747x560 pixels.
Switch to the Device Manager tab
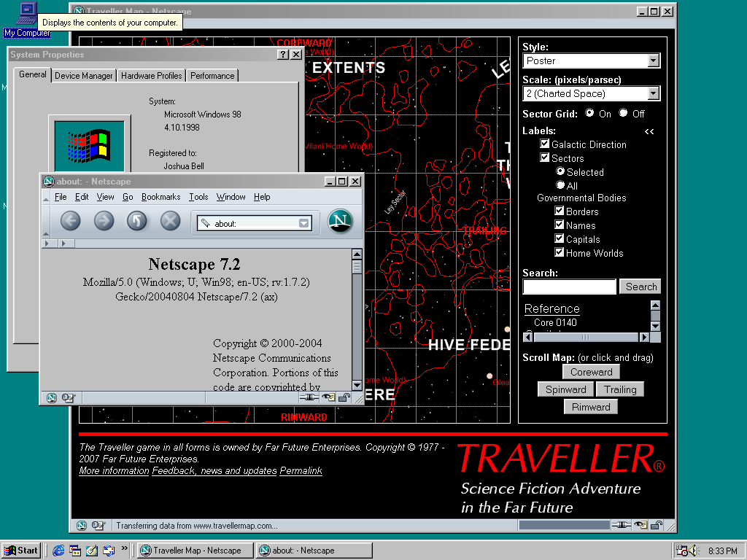[x=83, y=76]
